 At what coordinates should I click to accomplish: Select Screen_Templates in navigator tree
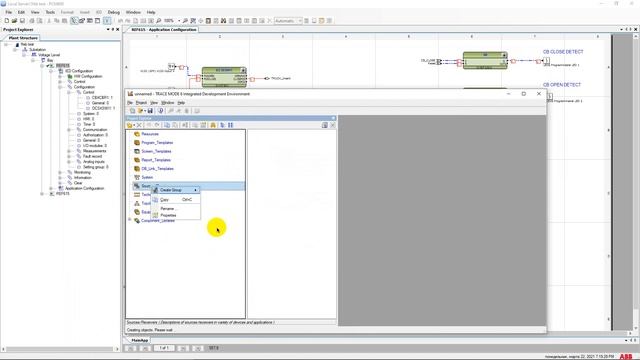(156, 151)
